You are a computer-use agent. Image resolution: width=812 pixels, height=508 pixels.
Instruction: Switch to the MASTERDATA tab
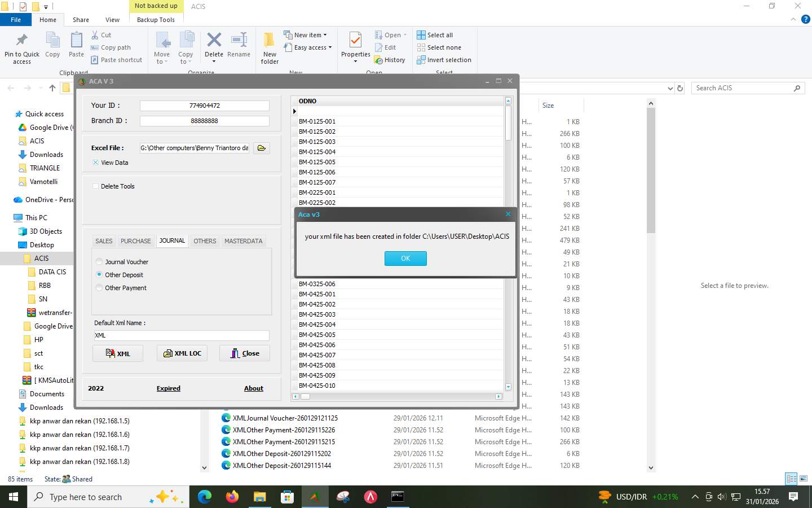pyautogui.click(x=243, y=240)
